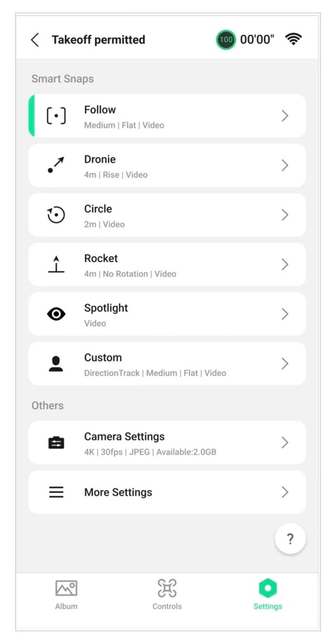Tap the Custom person icon

coord(56,363)
